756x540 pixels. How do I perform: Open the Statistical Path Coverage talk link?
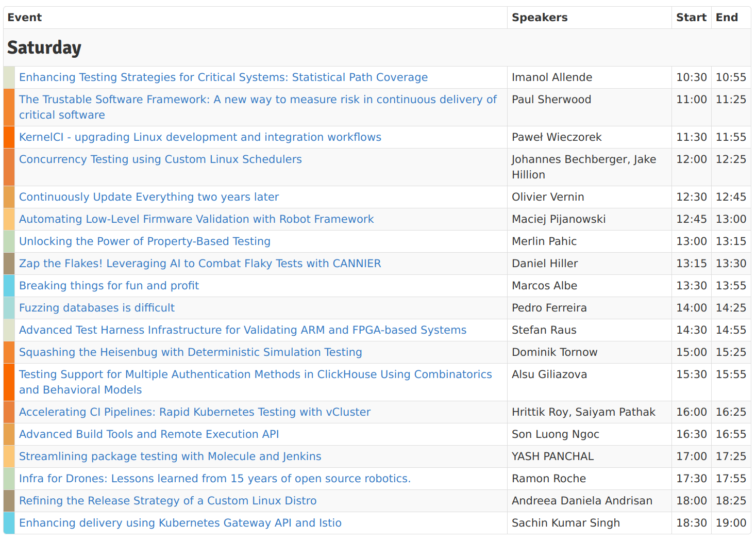pos(223,77)
